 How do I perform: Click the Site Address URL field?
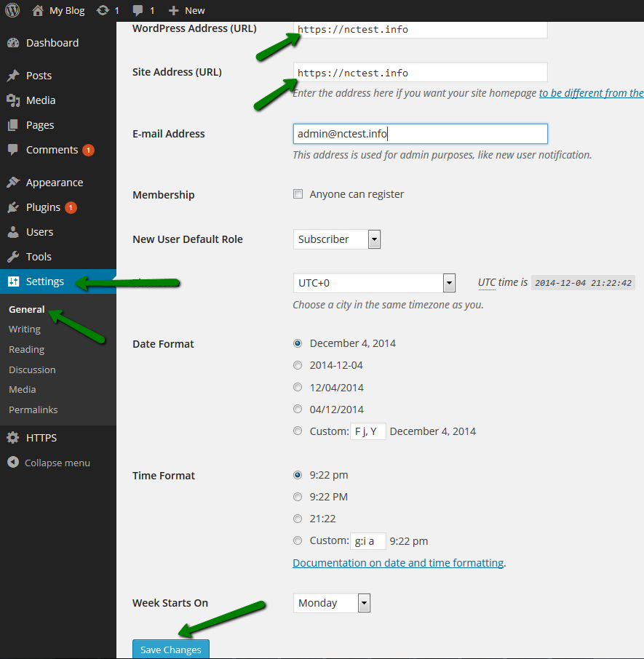(421, 72)
